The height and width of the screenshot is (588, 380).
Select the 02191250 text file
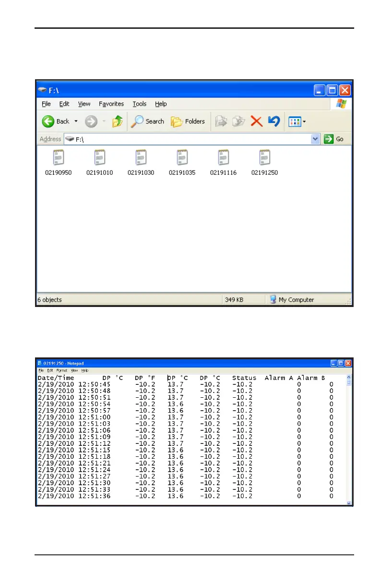pyautogui.click(x=264, y=163)
